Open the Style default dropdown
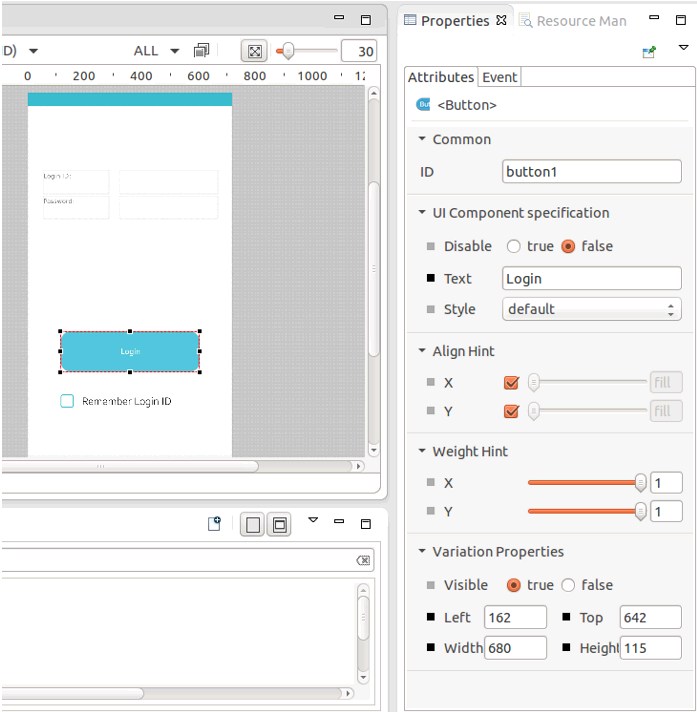The image size is (697, 712). point(591,309)
